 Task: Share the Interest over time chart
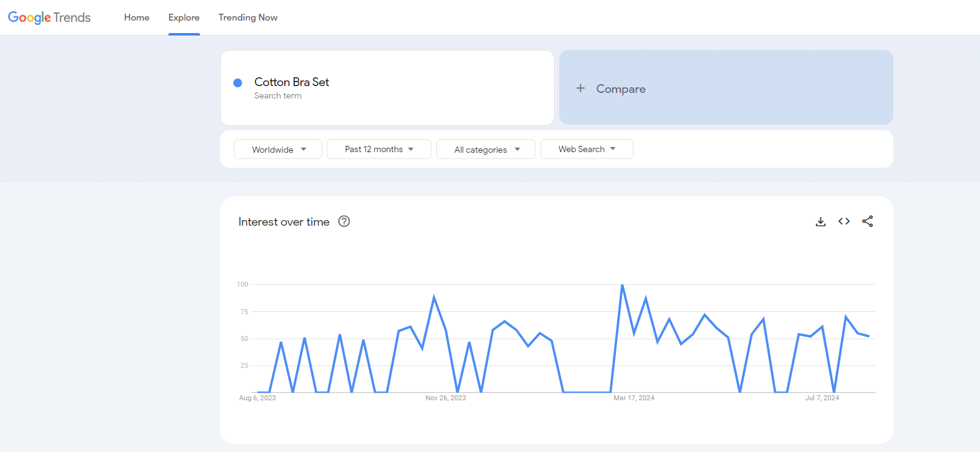(x=867, y=221)
